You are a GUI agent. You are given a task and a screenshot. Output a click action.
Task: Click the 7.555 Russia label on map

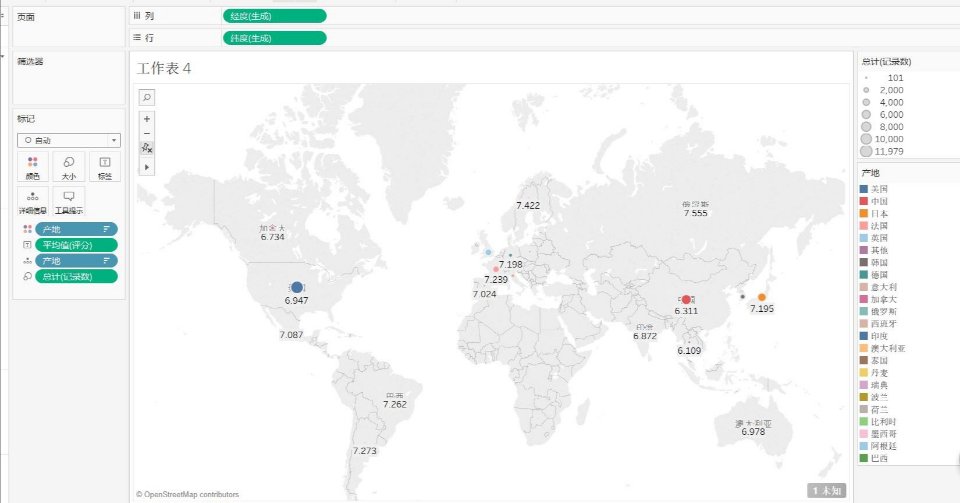(x=696, y=213)
